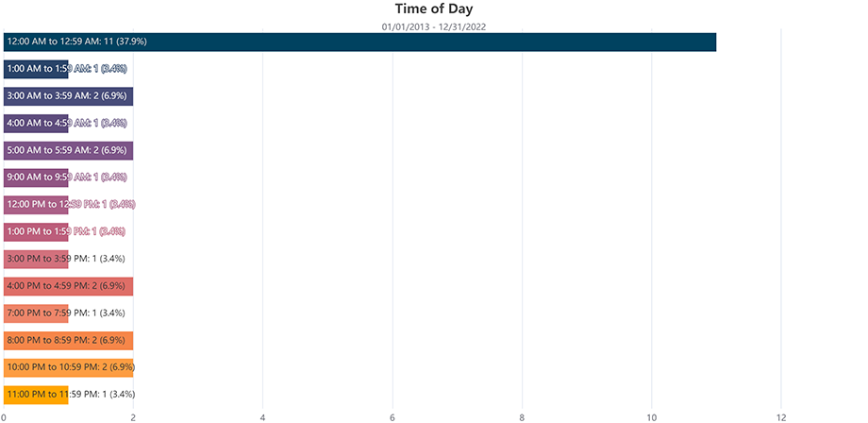This screenshot has height=423, width=868.
Task: Click the 01/01/2013 - 12/31/2022 date subtitle
Action: [x=434, y=26]
